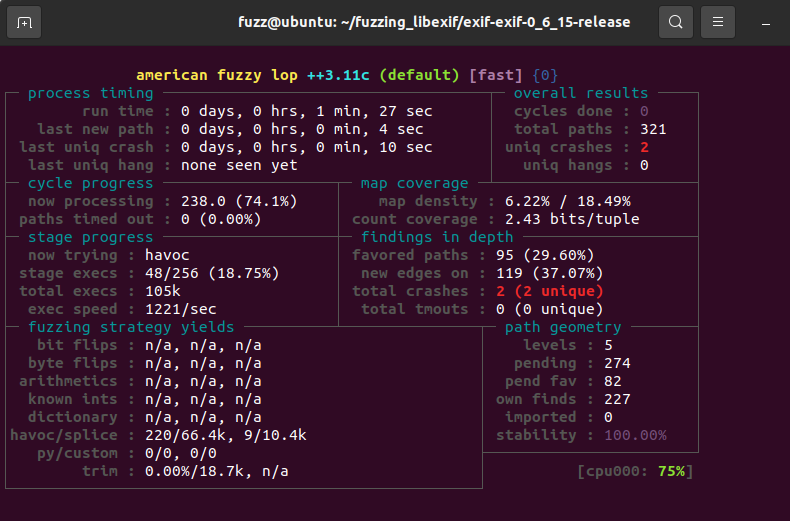
Task: Click the dictionary n/a values
Action: tap(203, 417)
